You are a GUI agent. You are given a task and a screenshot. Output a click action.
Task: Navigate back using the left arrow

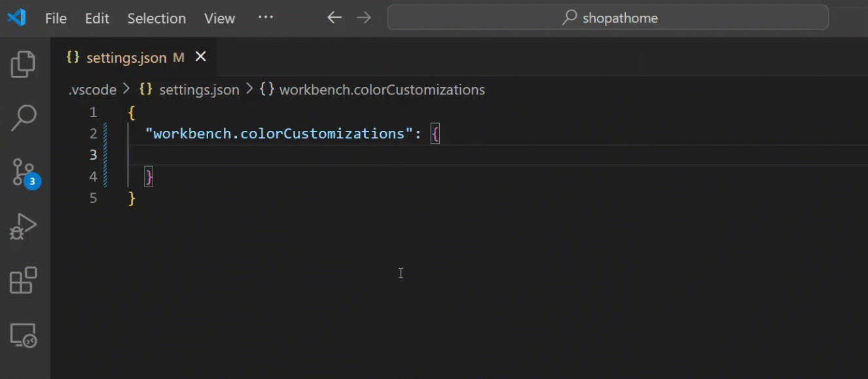click(x=334, y=18)
